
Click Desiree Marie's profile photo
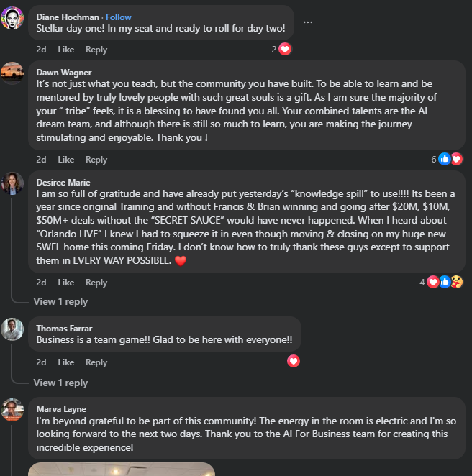[12, 184]
